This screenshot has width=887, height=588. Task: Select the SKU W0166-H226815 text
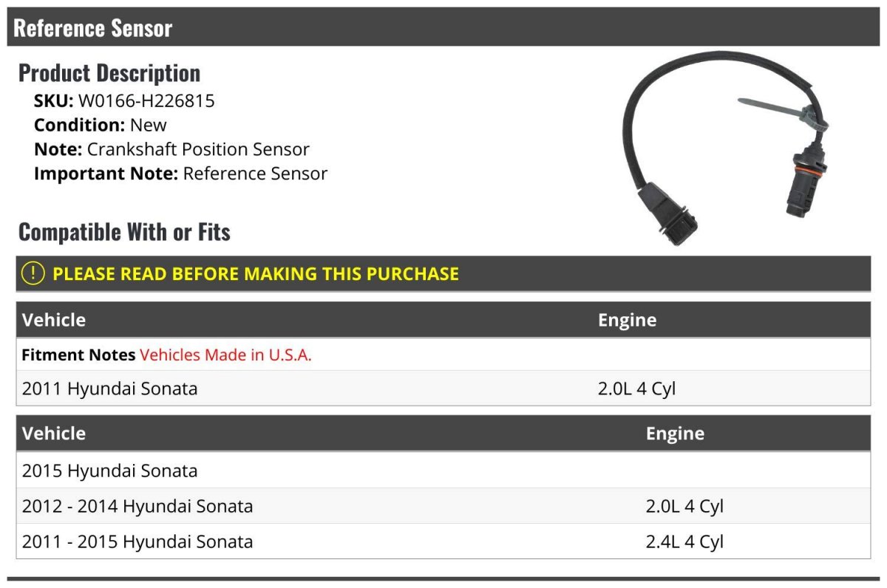point(146,100)
